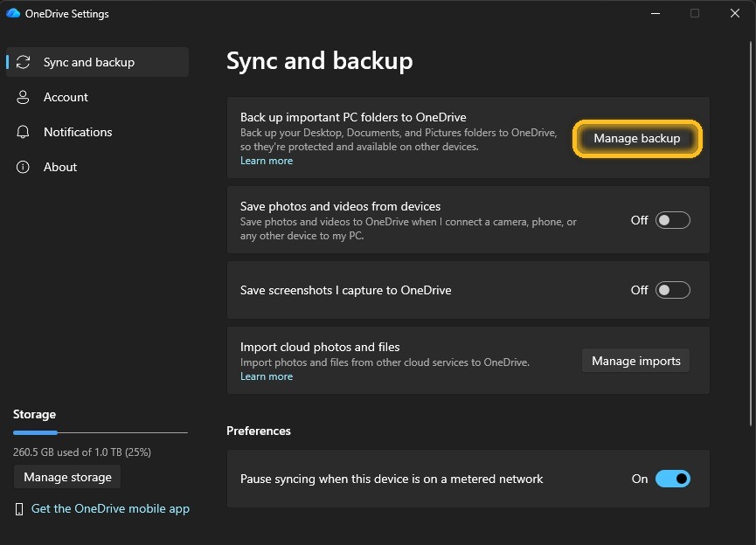This screenshot has width=756, height=545.
Task: Click 'Save screenshots I capture to OneDrive' text
Action: click(x=346, y=290)
